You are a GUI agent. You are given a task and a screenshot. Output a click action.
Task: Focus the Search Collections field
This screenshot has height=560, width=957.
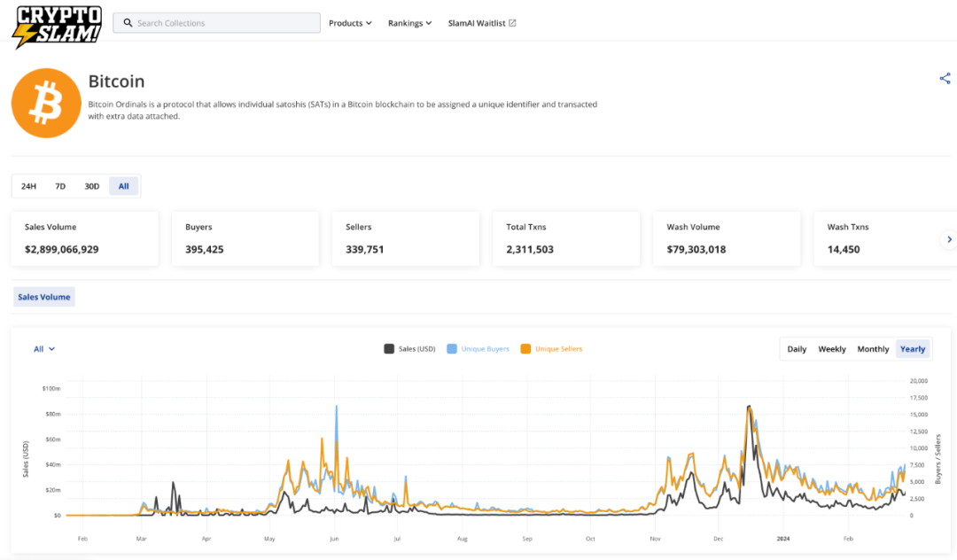tap(217, 23)
